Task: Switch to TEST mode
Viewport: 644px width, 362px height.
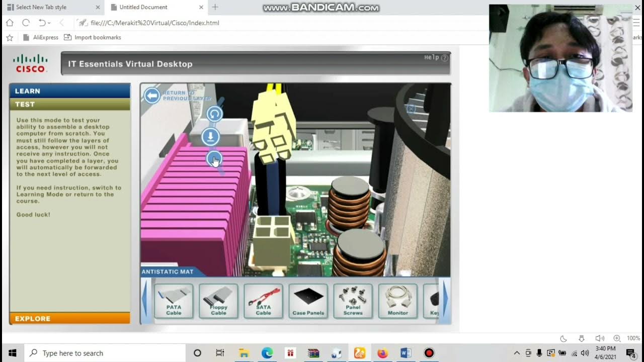Action: coord(69,104)
